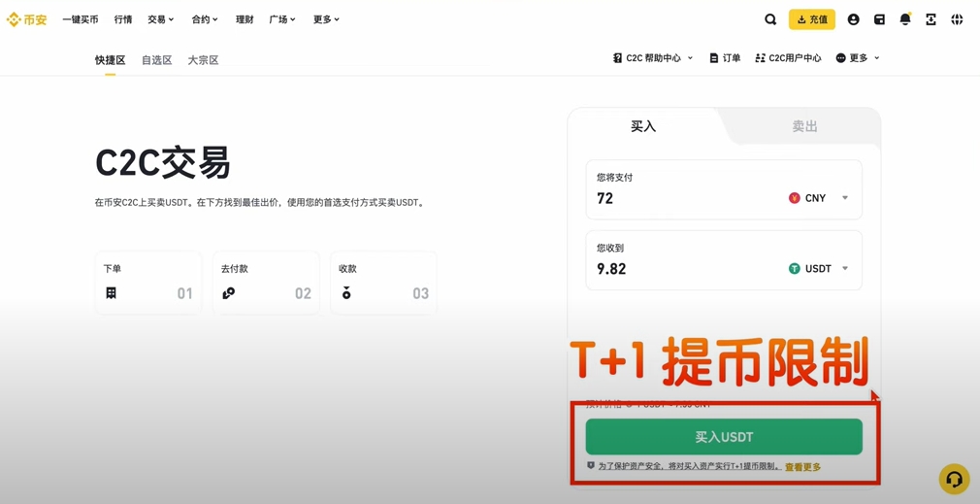Image resolution: width=980 pixels, height=504 pixels.
Task: Open the 查看更多 link
Action: [803, 466]
